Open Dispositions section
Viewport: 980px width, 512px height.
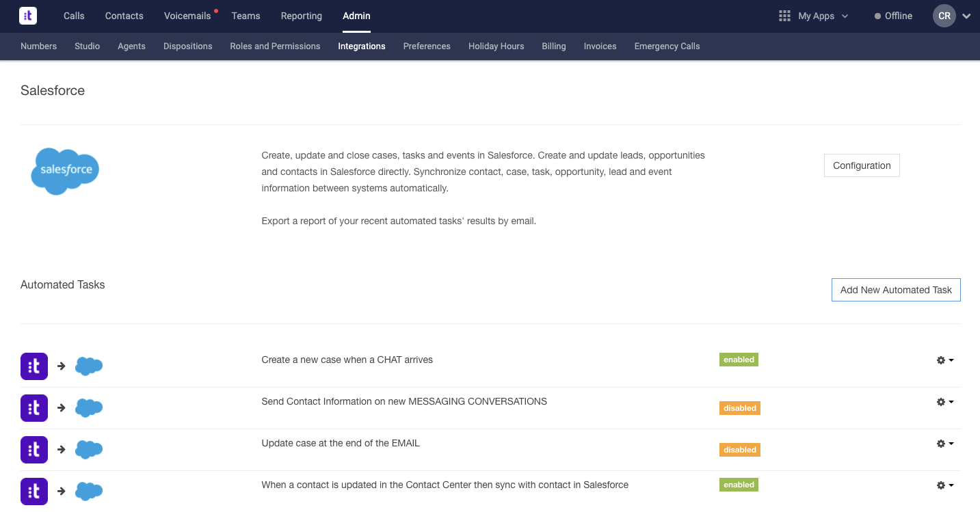pyautogui.click(x=188, y=46)
